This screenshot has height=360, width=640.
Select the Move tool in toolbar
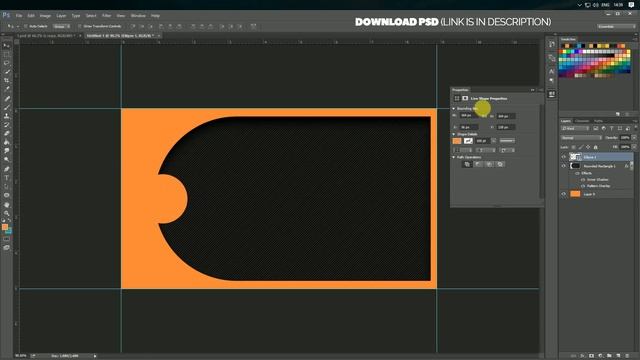click(x=7, y=45)
